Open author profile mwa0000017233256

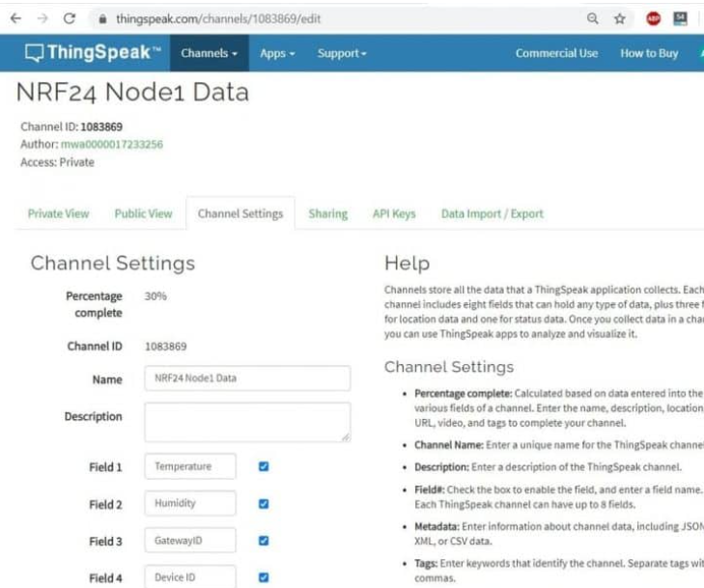(112, 144)
